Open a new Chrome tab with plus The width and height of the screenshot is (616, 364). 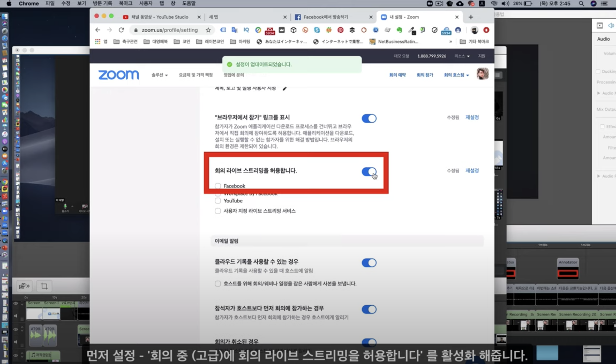pyautogui.click(x=471, y=17)
